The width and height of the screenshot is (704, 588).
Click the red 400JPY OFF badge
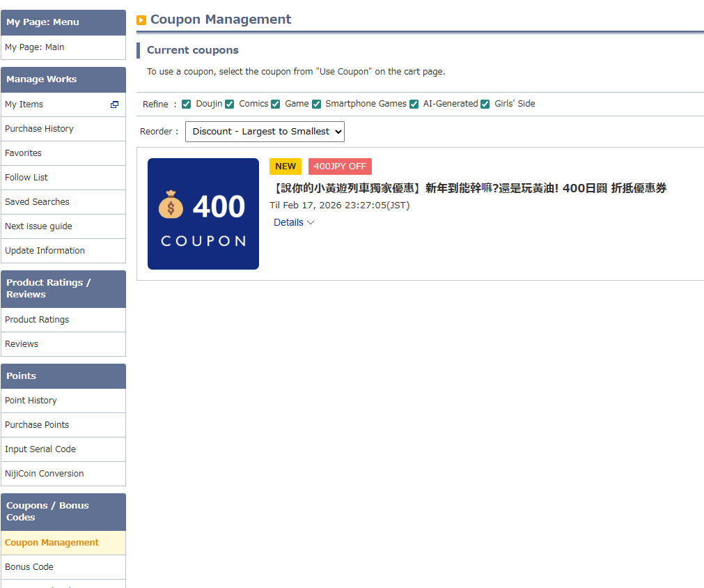point(340,167)
